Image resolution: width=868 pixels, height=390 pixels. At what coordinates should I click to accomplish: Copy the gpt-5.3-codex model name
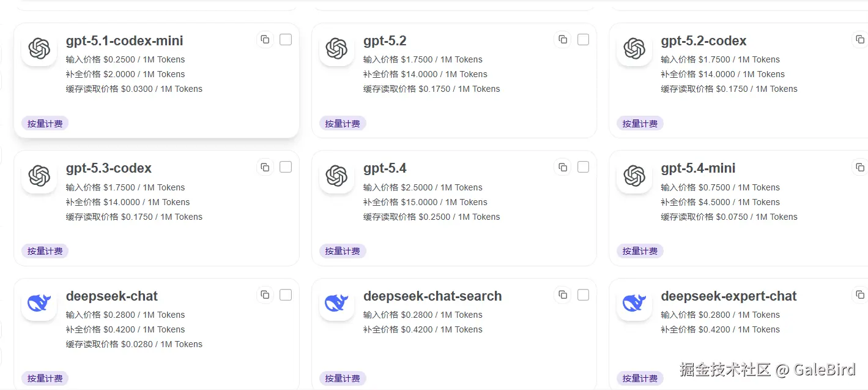tap(265, 167)
